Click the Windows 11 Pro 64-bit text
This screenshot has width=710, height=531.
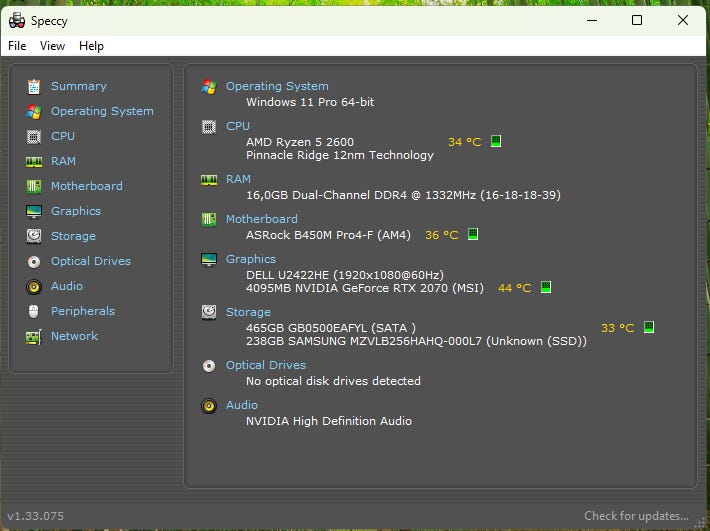(x=310, y=102)
